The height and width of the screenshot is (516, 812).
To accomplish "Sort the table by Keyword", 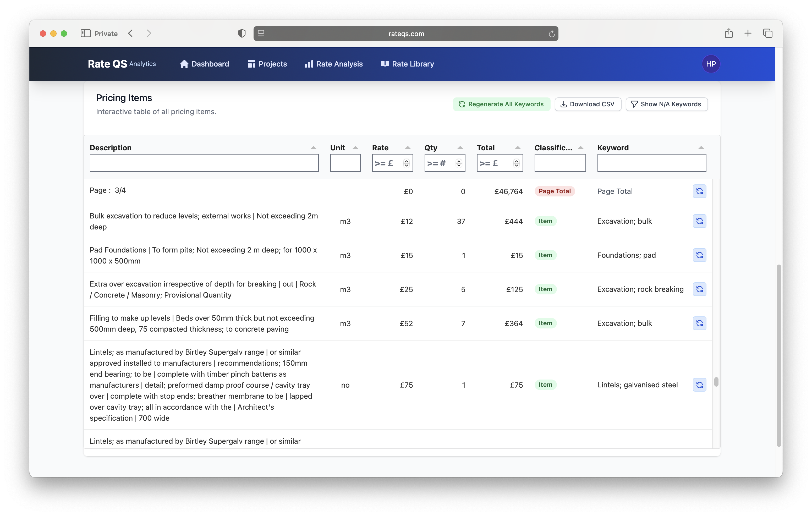I will point(701,148).
